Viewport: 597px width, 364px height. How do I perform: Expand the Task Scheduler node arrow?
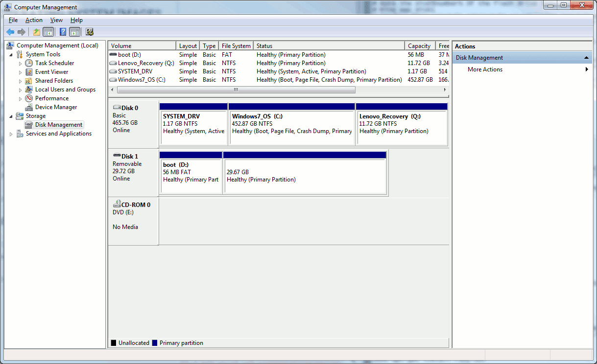20,63
